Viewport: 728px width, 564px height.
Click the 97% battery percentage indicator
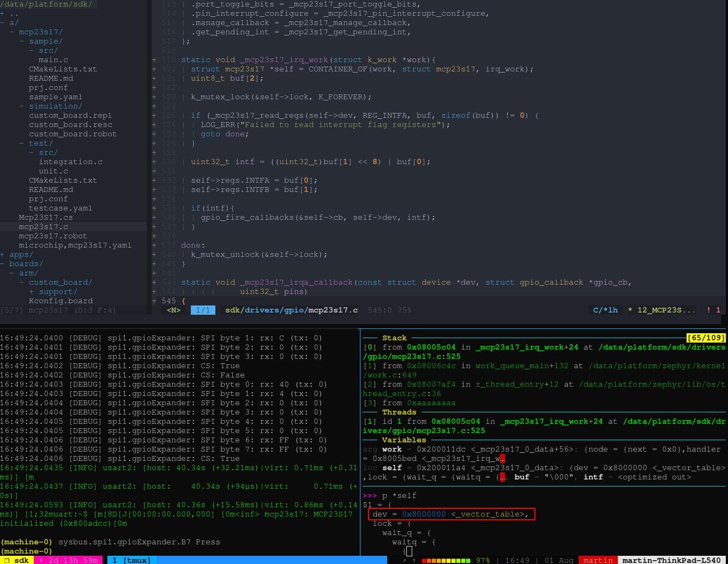click(482, 560)
